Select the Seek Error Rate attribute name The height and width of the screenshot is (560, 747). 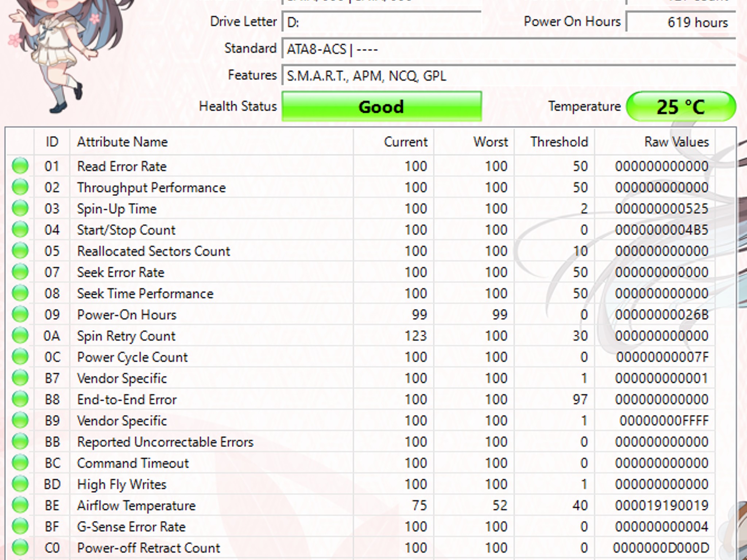point(121,272)
